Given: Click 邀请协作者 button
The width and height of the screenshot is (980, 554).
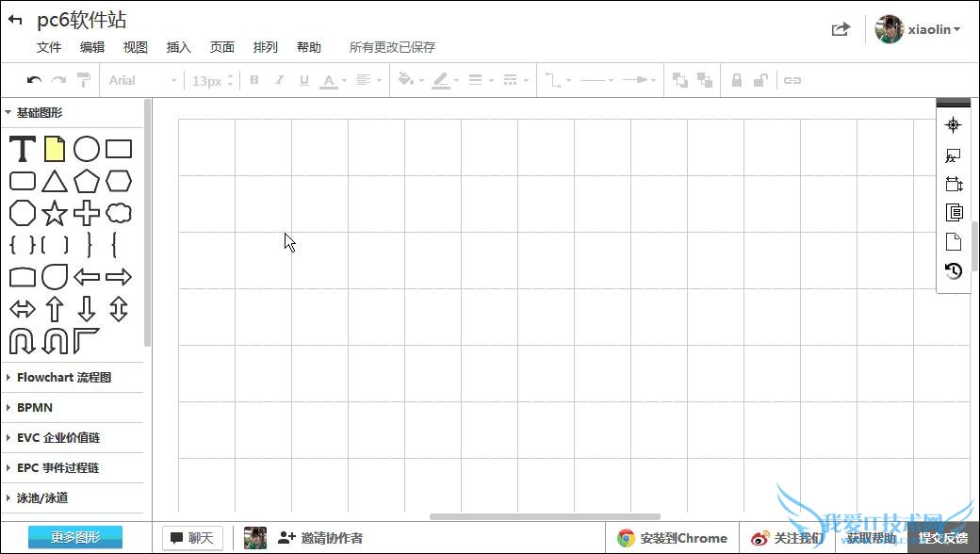Looking at the screenshot, I should click(320, 538).
